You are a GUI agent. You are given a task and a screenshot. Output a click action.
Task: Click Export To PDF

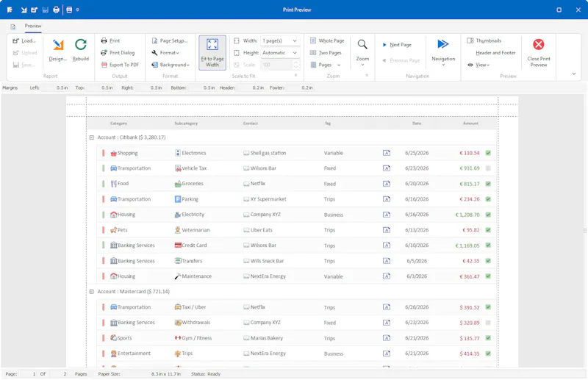coord(120,65)
